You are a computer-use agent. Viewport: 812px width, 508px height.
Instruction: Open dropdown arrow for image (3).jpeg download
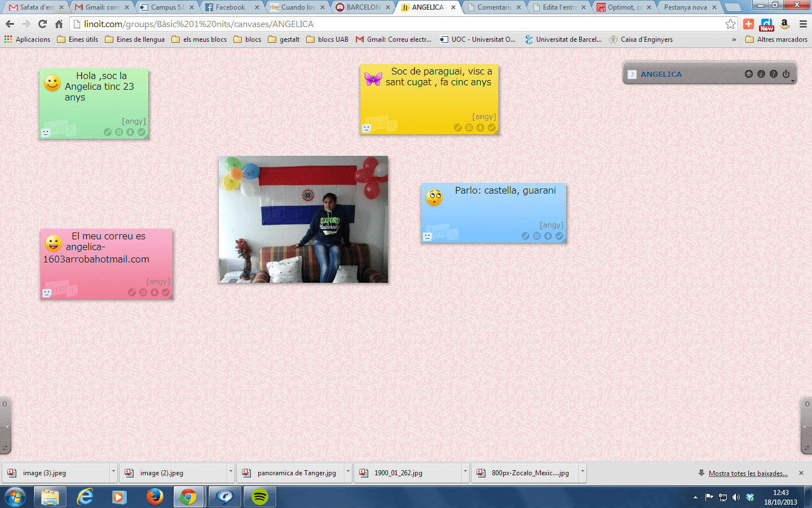point(113,471)
